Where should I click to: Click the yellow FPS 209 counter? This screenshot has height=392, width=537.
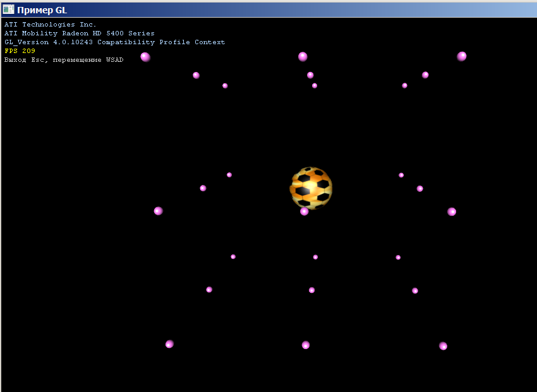[x=20, y=51]
